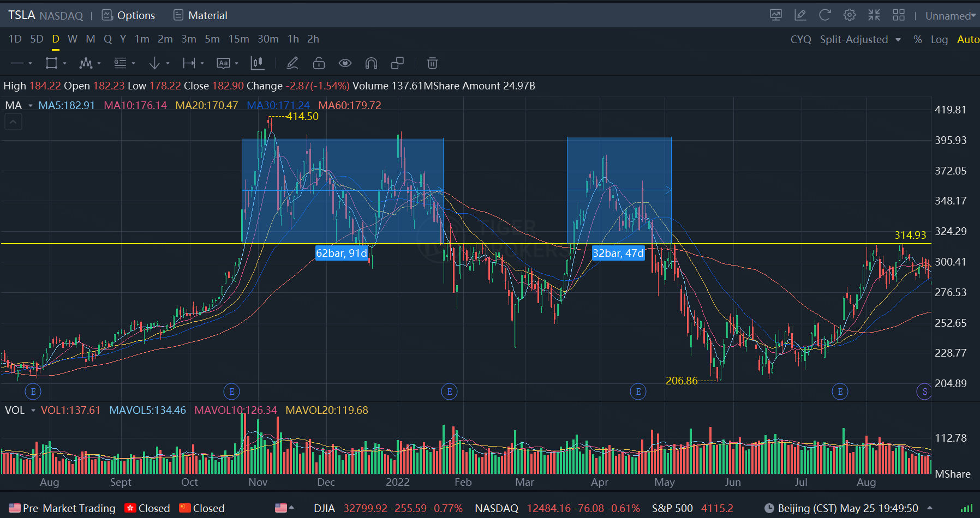Select the quarterly Q timeframe

107,39
